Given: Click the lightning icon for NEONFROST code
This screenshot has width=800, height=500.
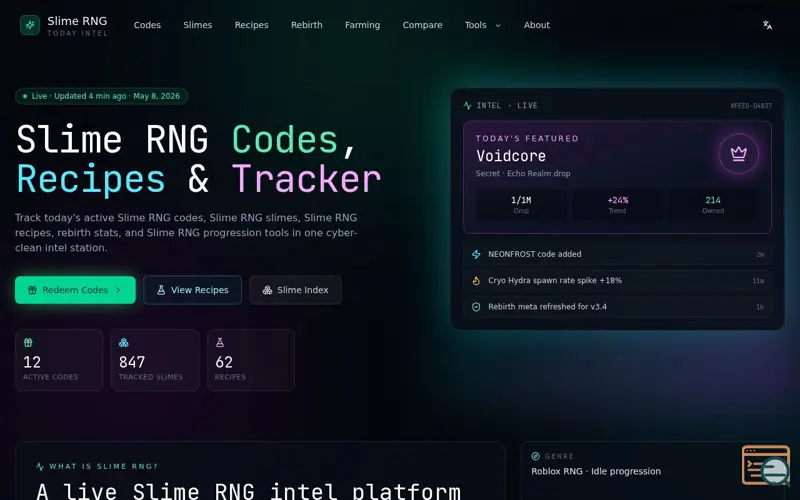Looking at the screenshot, I should pos(476,254).
